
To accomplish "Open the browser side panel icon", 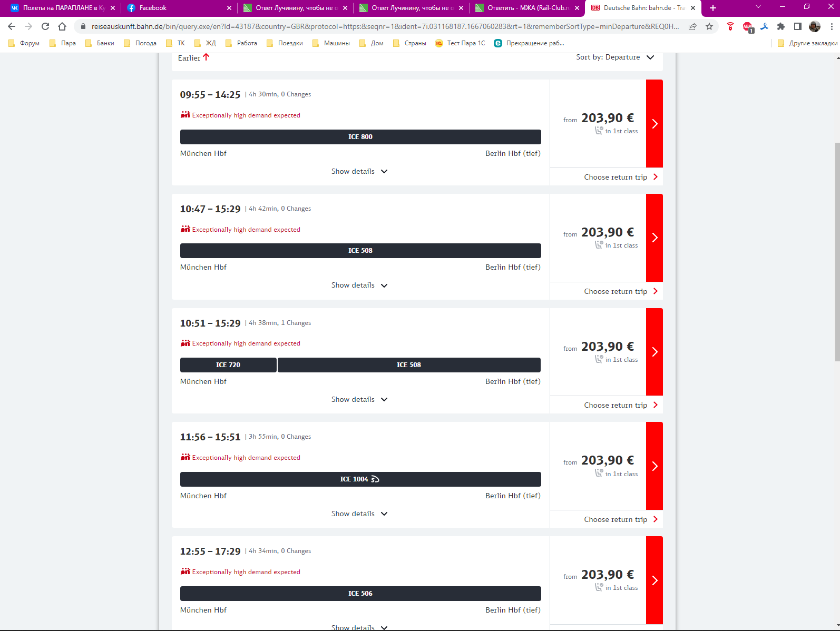I will (x=798, y=26).
